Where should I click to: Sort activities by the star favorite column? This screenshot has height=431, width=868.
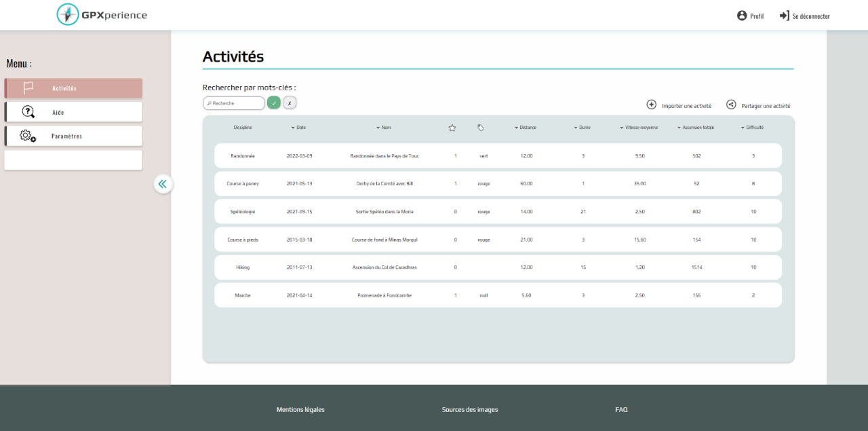(x=452, y=127)
